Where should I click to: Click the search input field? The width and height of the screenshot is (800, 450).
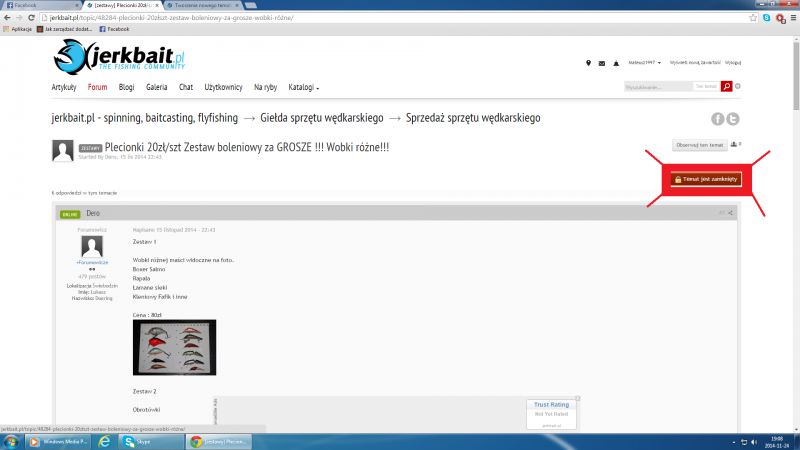tap(656, 87)
